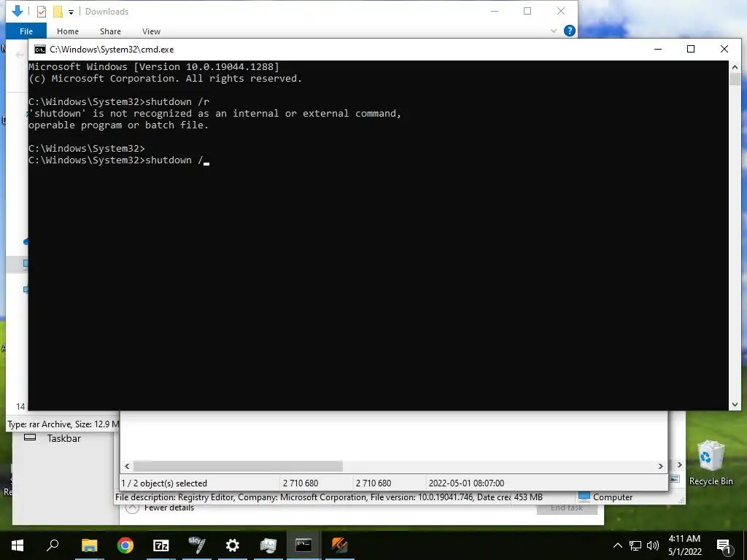Screen dimensions: 747x560
Task: Show hidden system tray icons
Action: coord(617,545)
